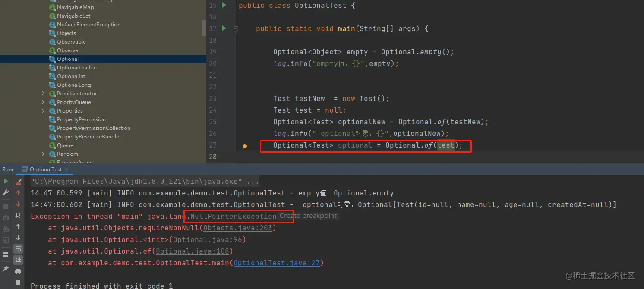Click 'test' argument in Optional.of on line 27
This screenshot has height=289, width=644.
coord(445,145)
